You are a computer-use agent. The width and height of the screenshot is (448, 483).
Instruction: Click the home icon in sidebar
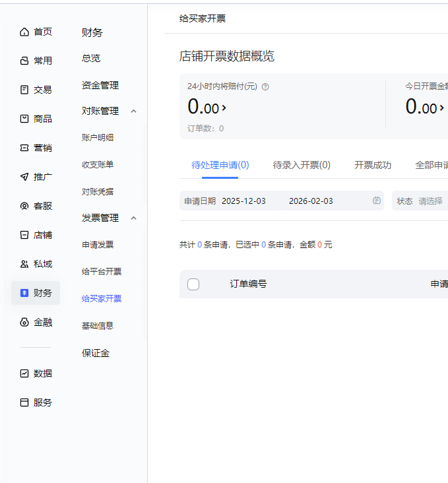(x=24, y=32)
